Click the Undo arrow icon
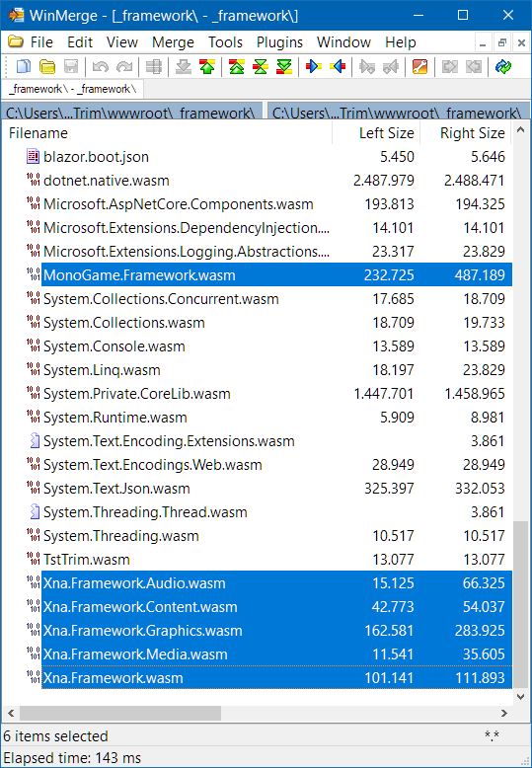 [101, 66]
